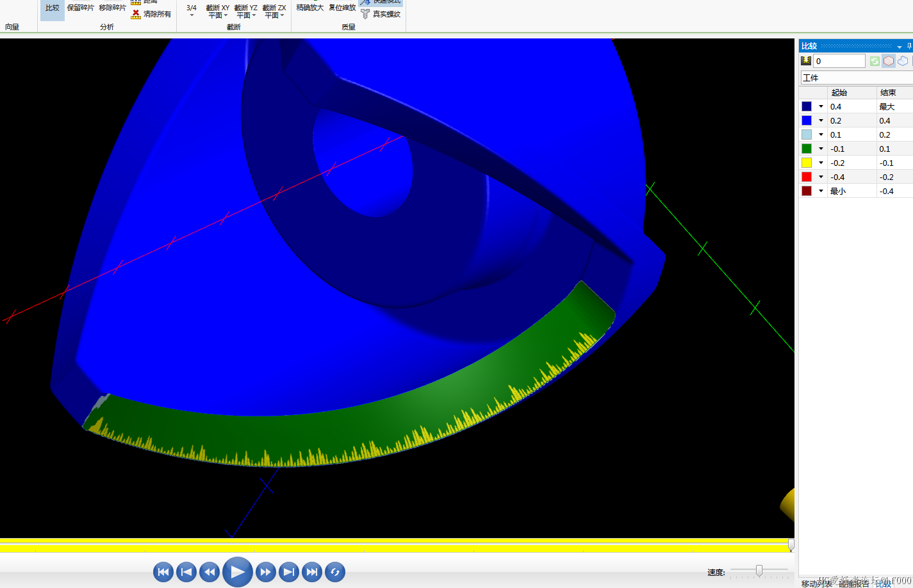Click the tolerance value input field

coord(839,61)
